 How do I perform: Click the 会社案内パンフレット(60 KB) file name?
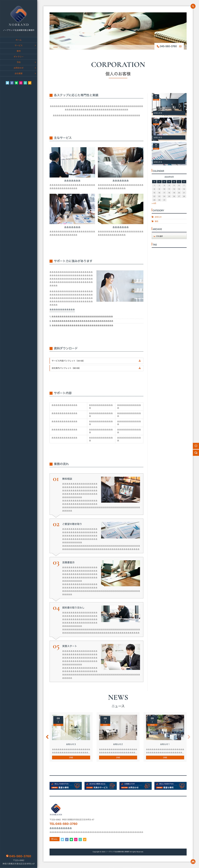66,368
